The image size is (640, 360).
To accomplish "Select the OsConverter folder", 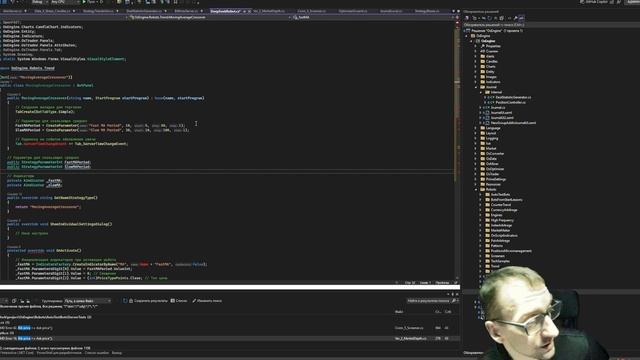I will click(492, 153).
